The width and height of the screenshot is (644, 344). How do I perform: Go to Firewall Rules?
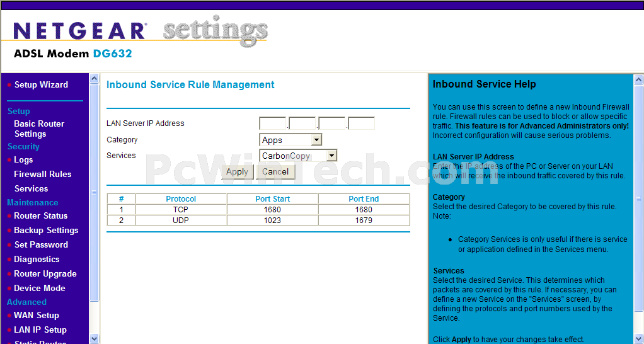point(43,174)
